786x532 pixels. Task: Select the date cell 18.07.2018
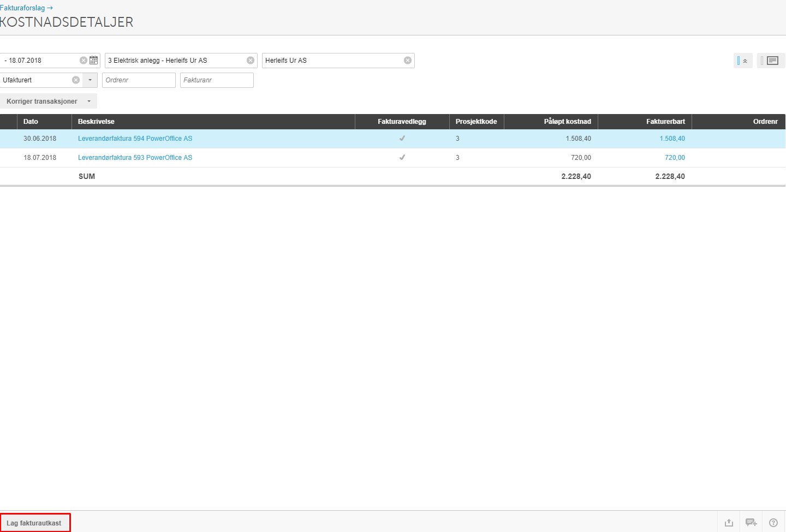[40, 158]
